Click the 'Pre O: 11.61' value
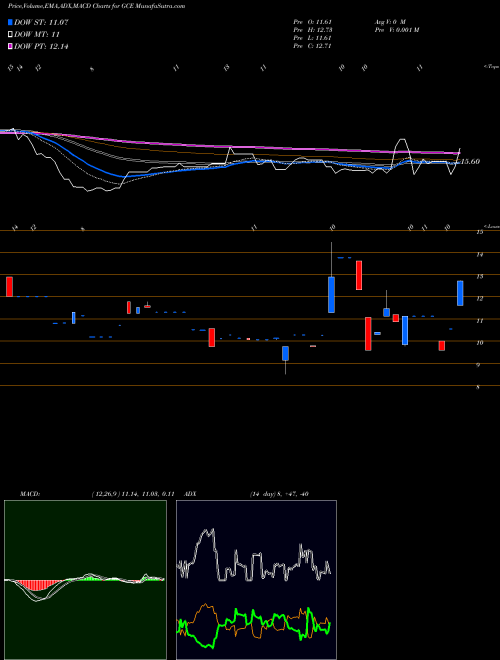500x660 pixels. tap(314, 21)
